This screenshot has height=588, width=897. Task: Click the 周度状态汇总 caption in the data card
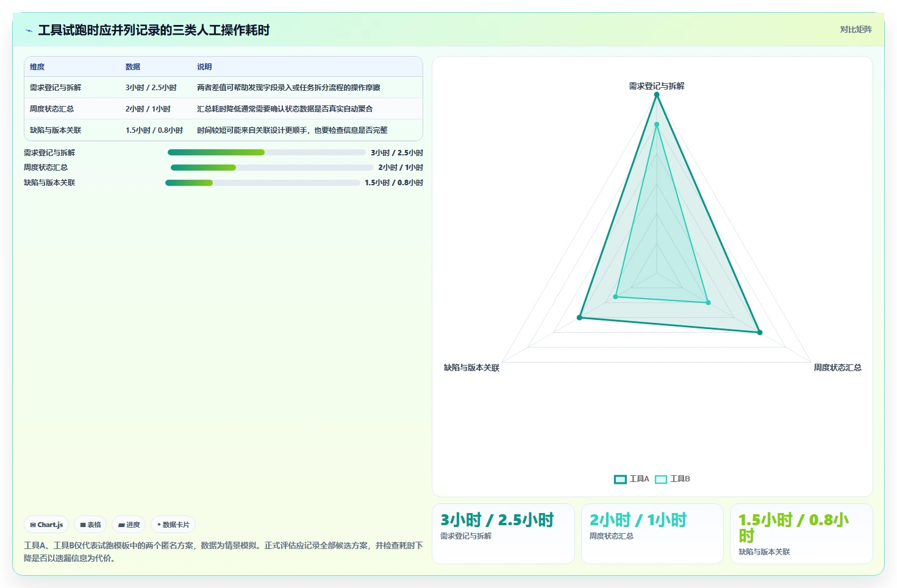(611, 536)
